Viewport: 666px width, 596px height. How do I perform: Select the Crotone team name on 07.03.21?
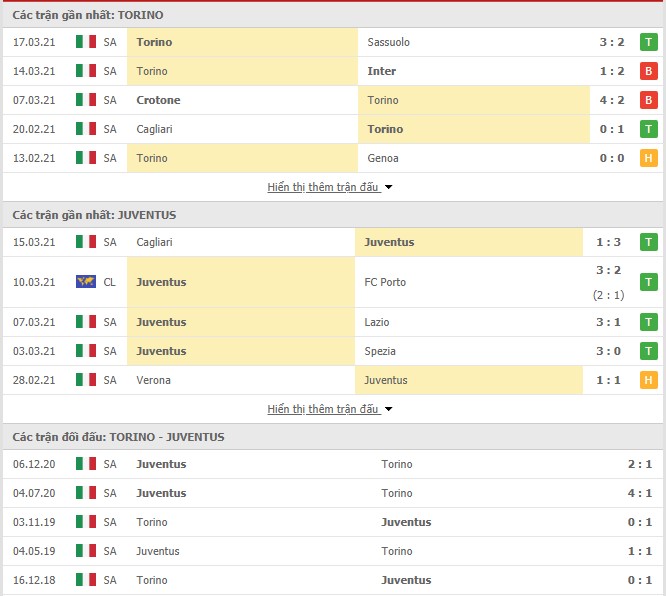pos(158,100)
